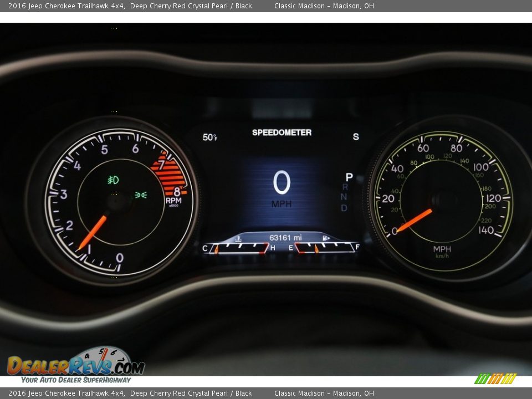Image resolution: width=532 pixels, height=399 pixels.
Task: Select the R gear indicator
Action: pos(345,187)
